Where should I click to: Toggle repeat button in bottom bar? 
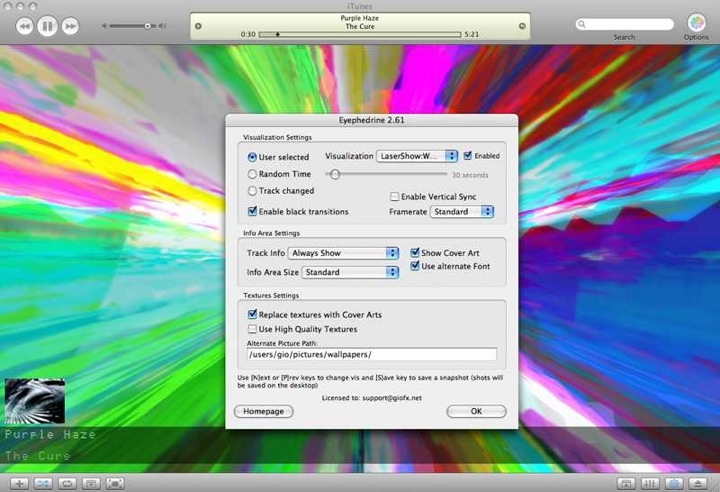[67, 483]
